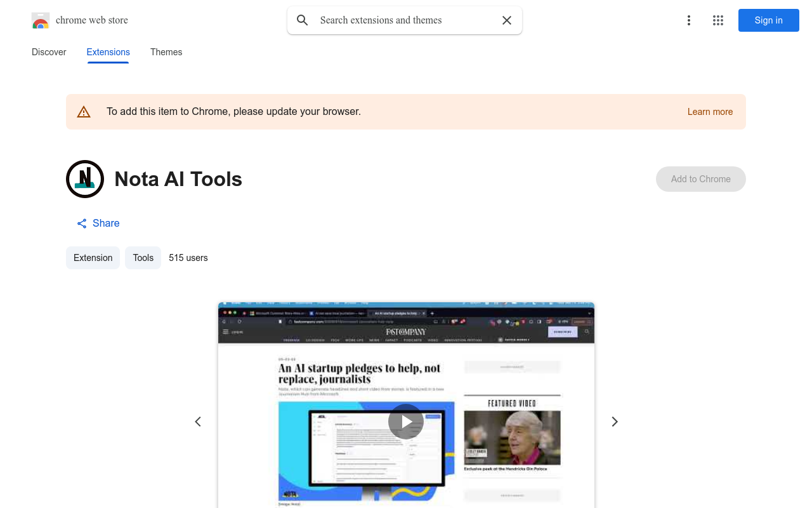Play the preview video
This screenshot has width=812, height=508.
pos(406,422)
